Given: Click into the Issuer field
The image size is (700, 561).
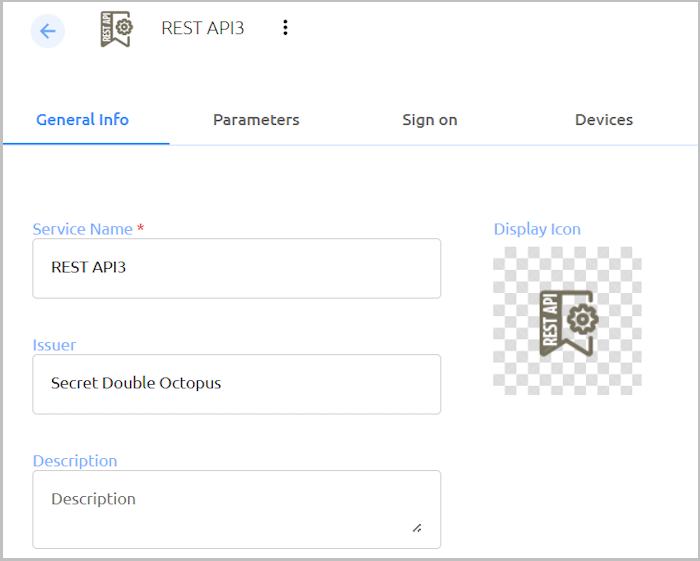Looking at the screenshot, I should click(x=237, y=384).
